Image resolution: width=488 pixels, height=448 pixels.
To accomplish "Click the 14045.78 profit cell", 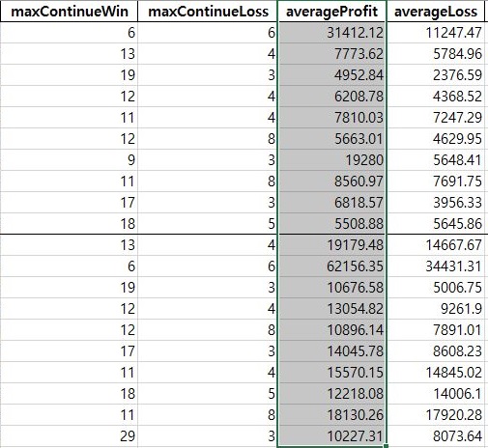I will coord(331,351).
